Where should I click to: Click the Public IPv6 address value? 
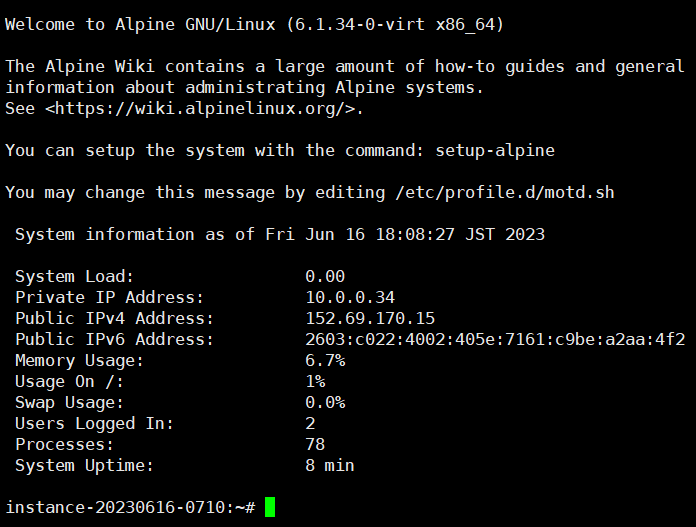coord(495,339)
